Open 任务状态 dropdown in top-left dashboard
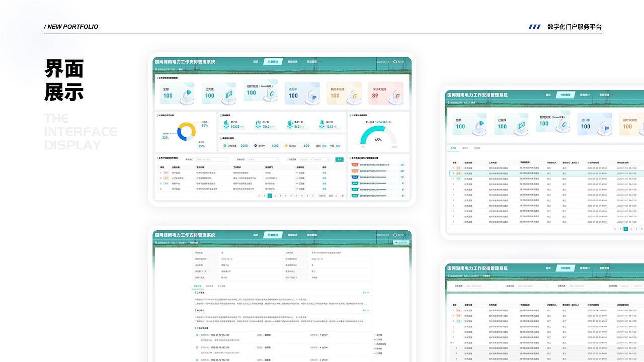This screenshot has height=362, width=644. tap(263, 159)
